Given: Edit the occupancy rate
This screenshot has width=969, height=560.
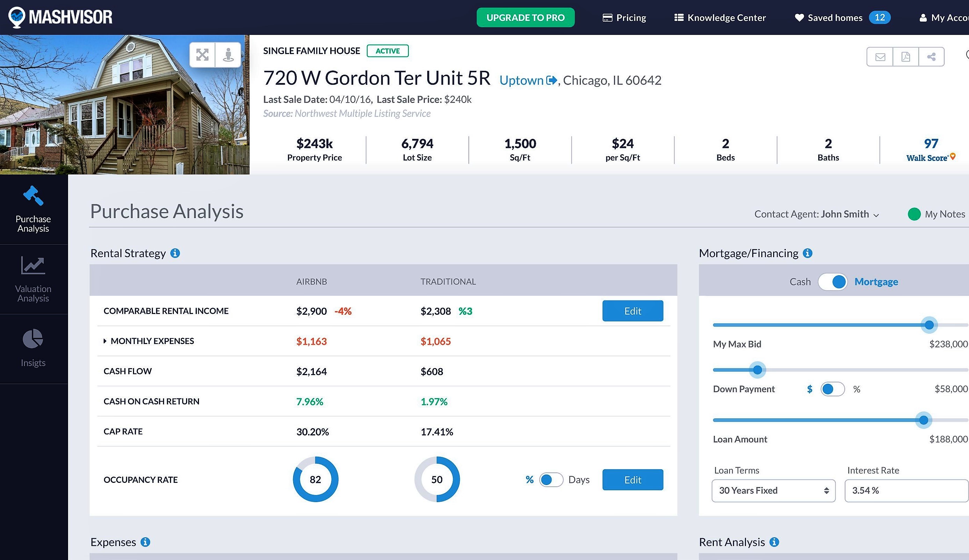Looking at the screenshot, I should [x=633, y=480].
